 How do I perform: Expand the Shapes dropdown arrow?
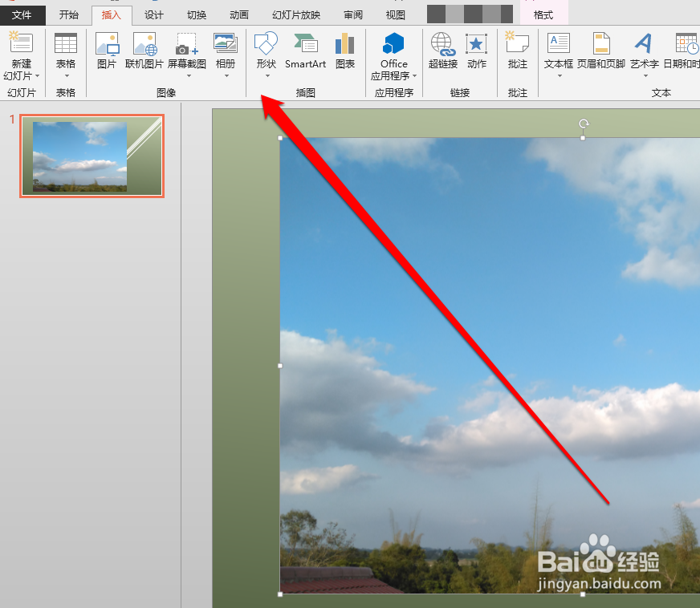point(267,76)
